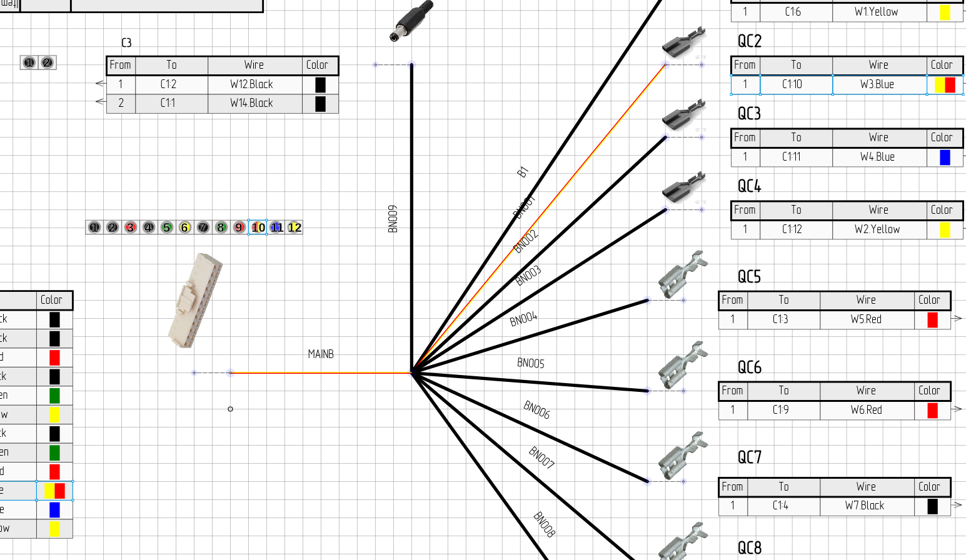Select the BN005 wire label

[x=530, y=362]
